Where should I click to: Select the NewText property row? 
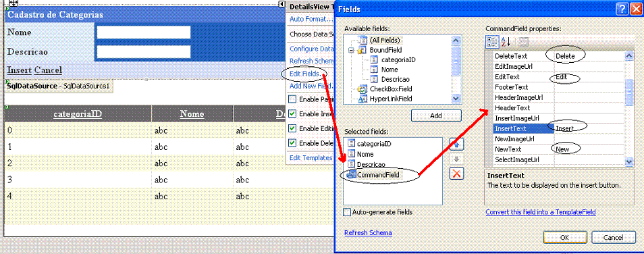pos(559,149)
